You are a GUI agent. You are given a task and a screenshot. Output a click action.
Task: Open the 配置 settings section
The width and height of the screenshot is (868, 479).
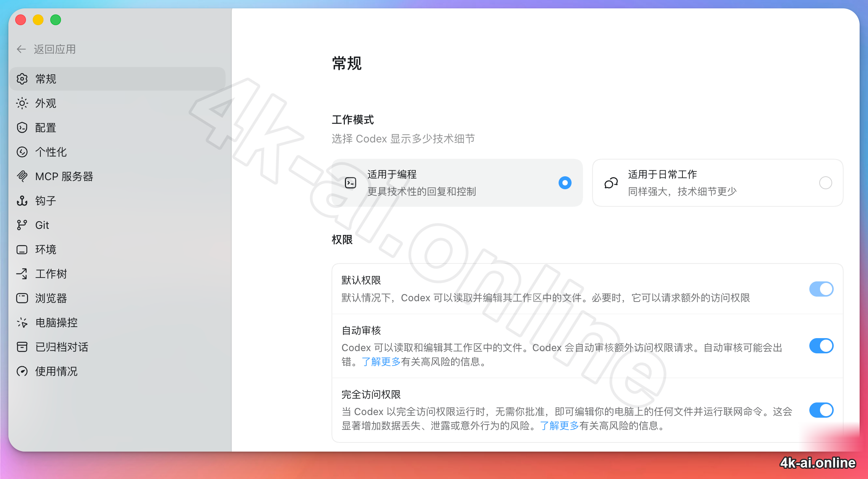tap(118, 128)
